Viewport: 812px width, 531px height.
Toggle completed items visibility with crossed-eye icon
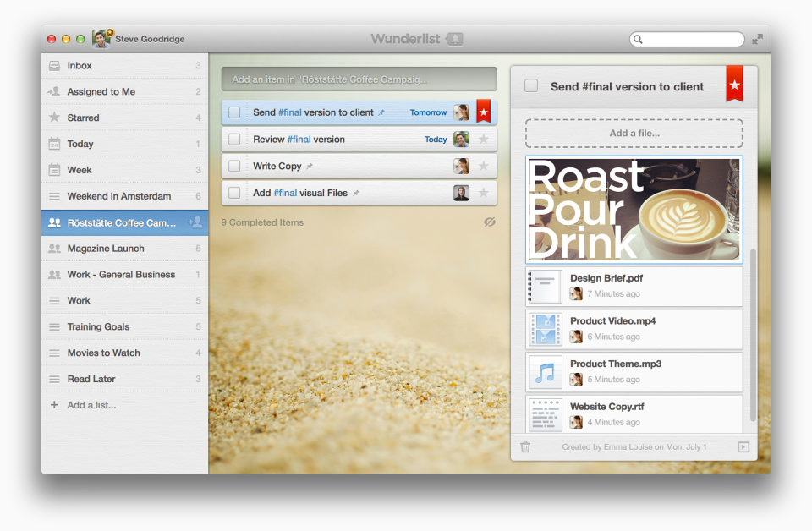(488, 222)
